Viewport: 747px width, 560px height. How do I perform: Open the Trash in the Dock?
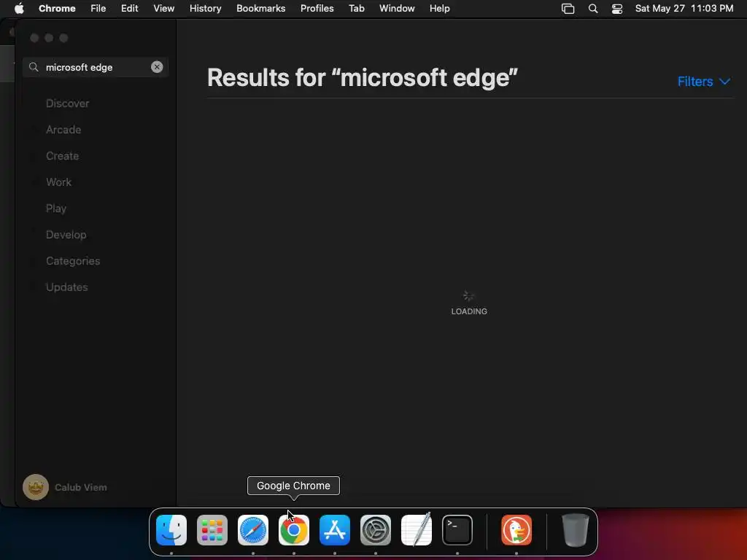pos(576,530)
